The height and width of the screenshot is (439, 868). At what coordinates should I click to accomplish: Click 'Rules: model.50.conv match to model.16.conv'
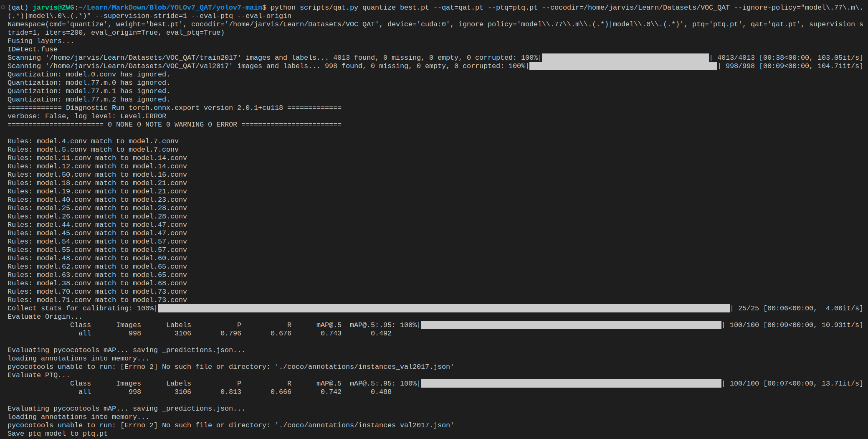(97, 175)
